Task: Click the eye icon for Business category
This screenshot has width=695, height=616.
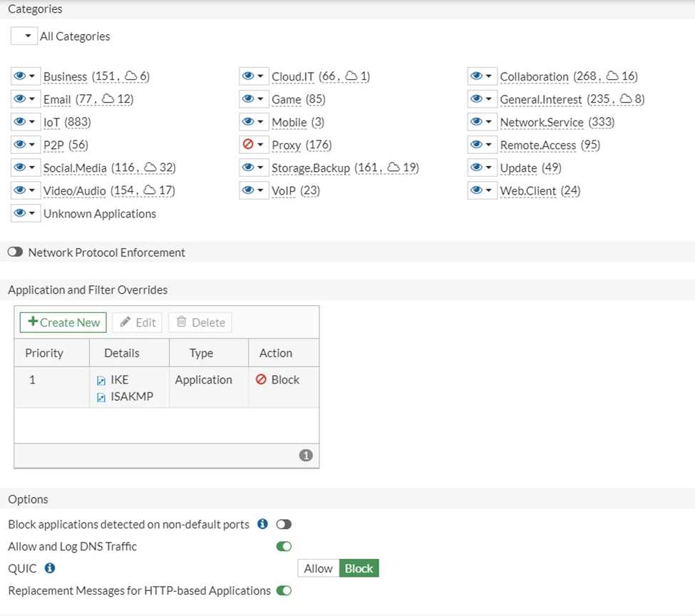Action: tap(20, 76)
